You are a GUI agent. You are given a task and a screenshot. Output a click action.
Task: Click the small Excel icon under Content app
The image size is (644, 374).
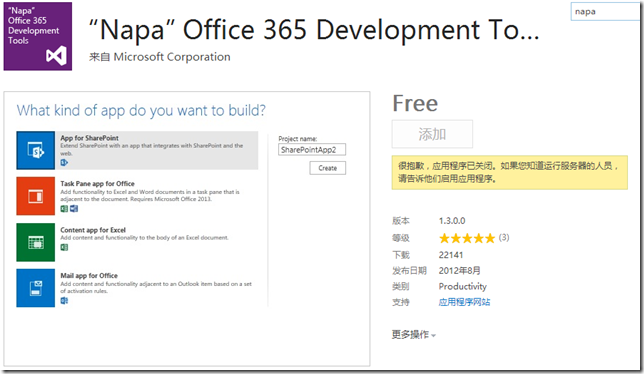pyautogui.click(x=64, y=247)
